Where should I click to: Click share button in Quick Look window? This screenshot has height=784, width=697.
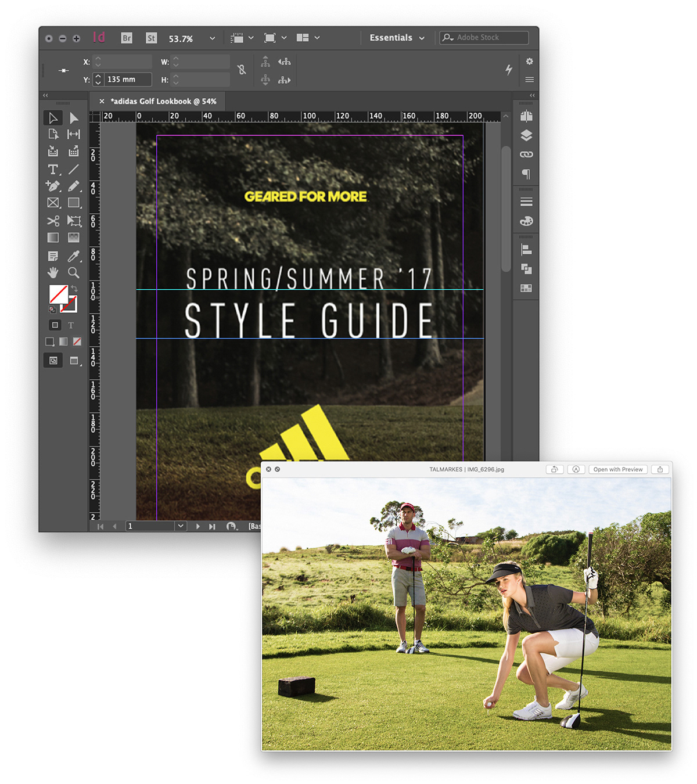(660, 469)
